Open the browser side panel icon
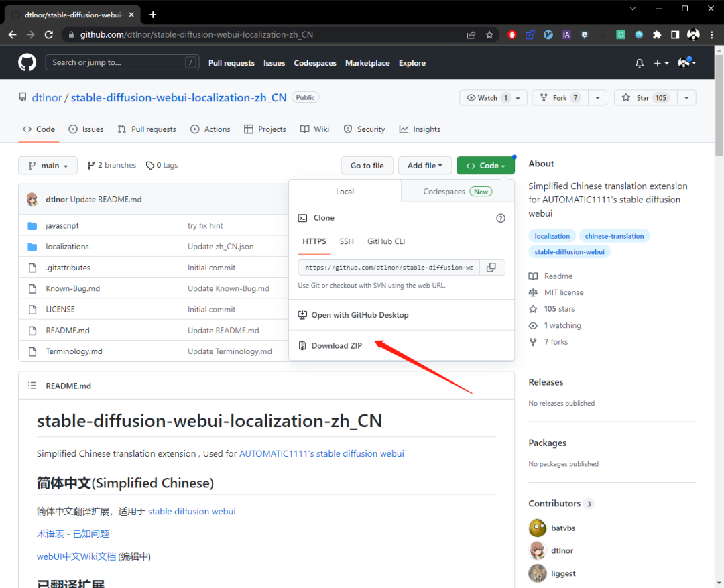The height and width of the screenshot is (588, 724). pos(675,35)
